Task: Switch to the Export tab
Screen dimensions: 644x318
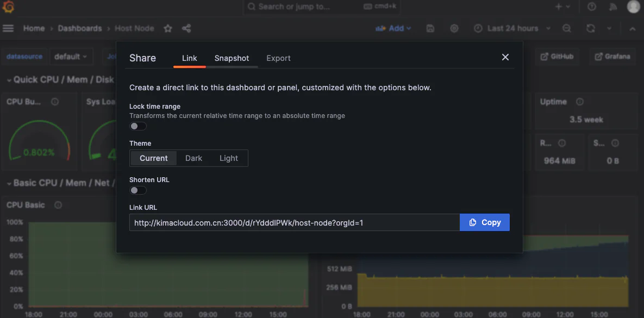Action: click(278, 58)
